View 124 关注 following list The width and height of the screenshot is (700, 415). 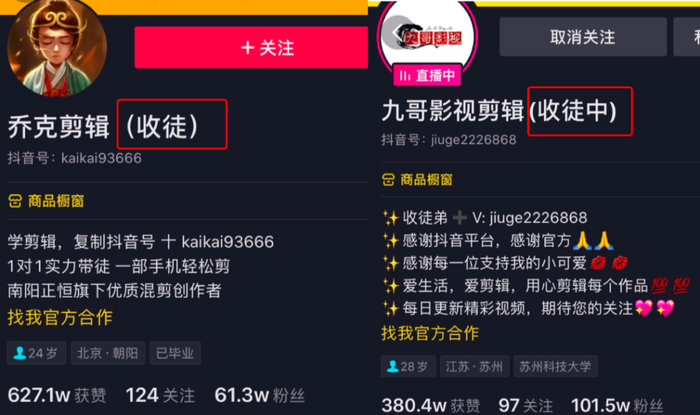[160, 395]
